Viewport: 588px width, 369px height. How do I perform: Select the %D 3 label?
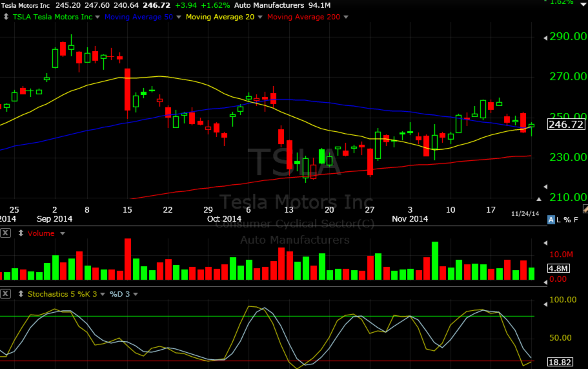pos(120,294)
